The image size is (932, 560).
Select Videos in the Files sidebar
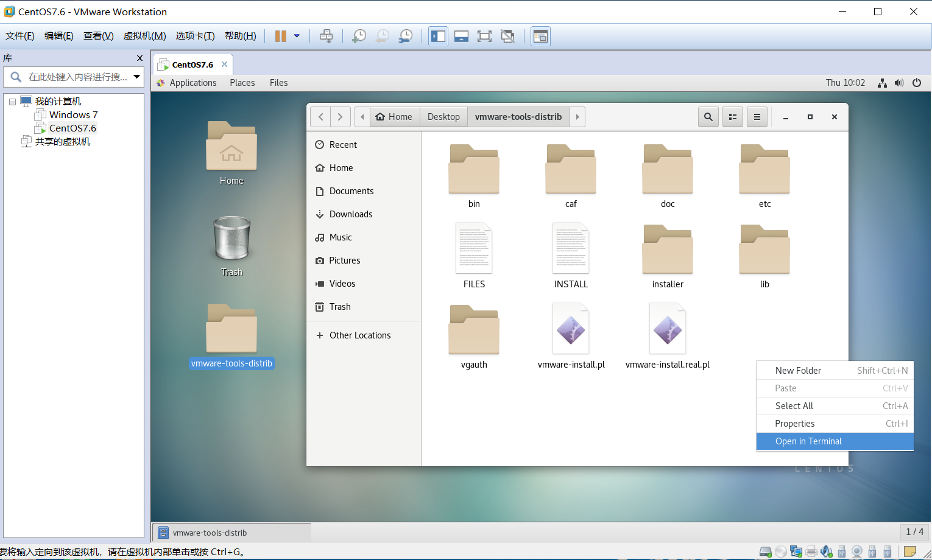click(x=363, y=284)
